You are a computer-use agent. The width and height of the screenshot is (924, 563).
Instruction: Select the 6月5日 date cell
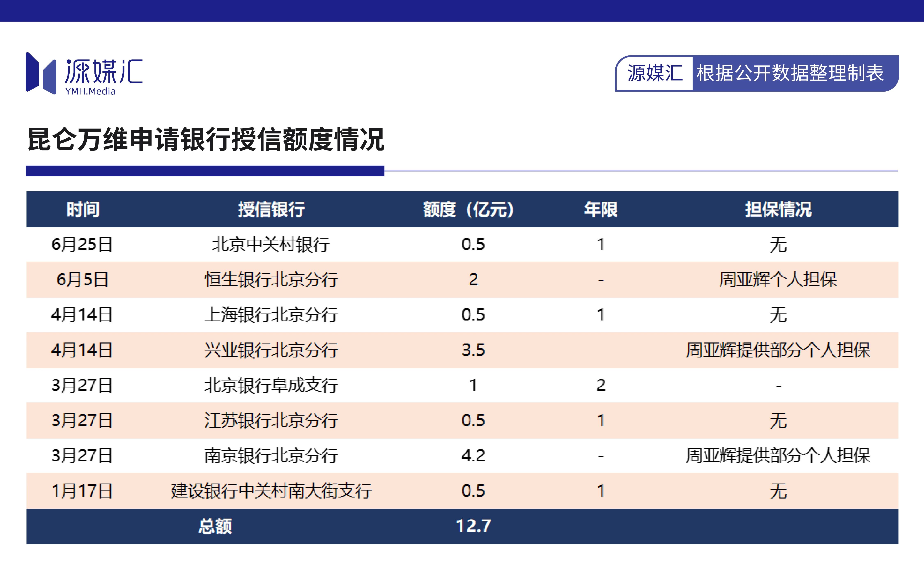(82, 280)
